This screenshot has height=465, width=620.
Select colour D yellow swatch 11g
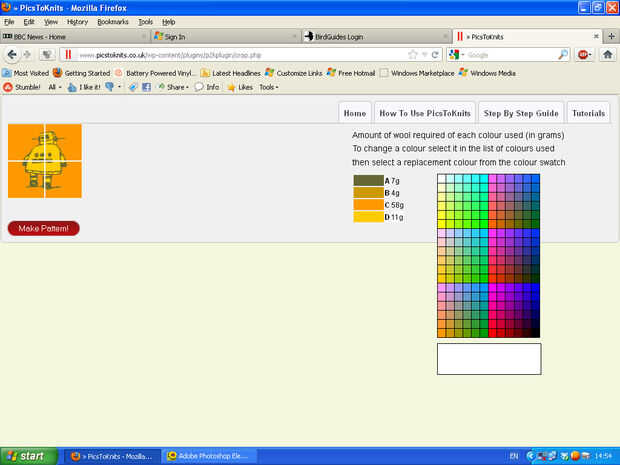[x=369, y=217]
